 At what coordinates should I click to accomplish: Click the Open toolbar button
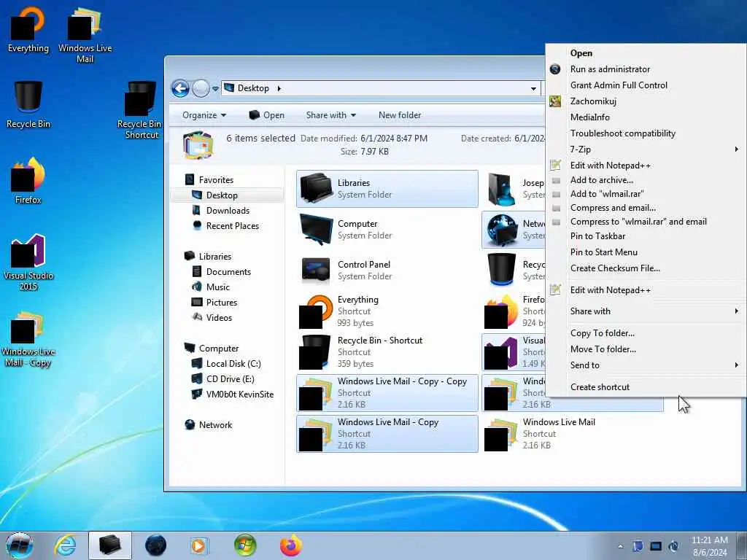coord(267,115)
